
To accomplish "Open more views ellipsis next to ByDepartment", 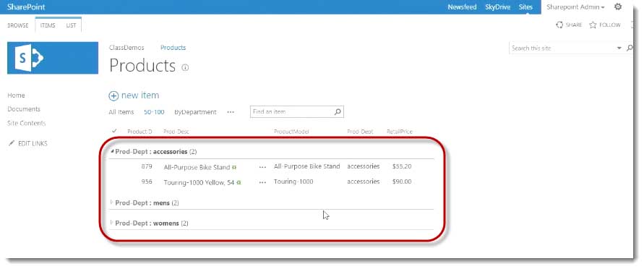I will (231, 112).
